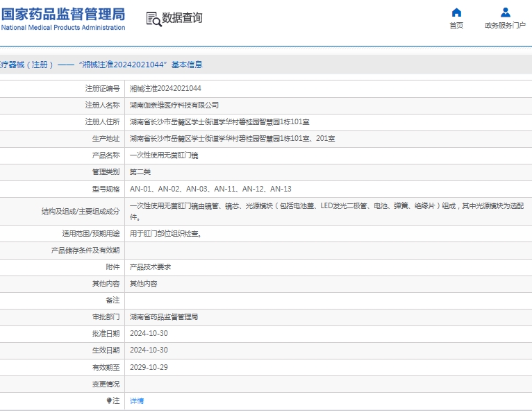This screenshot has height=415, width=532.
Task: Go to 首页 via the house icon
Action: (456, 12)
